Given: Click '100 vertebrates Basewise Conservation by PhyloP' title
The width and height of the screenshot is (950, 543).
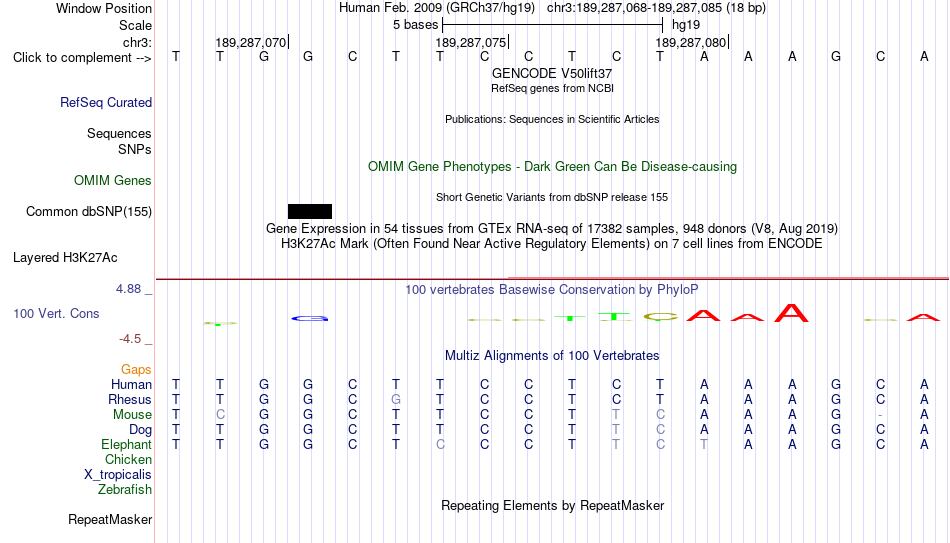Looking at the screenshot, I should (552, 290).
